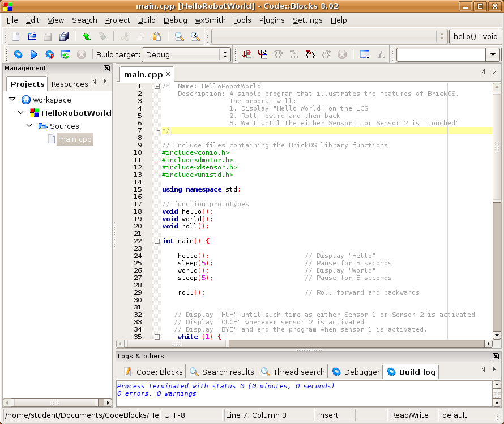Click the Copy toolbar icon

point(141,36)
